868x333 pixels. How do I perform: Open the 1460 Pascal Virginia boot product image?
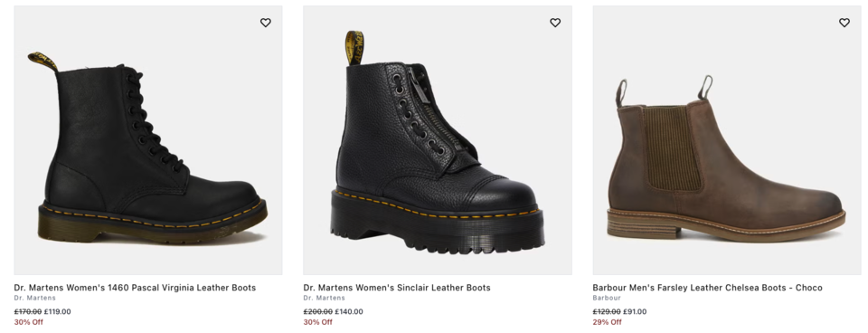pyautogui.click(x=148, y=140)
